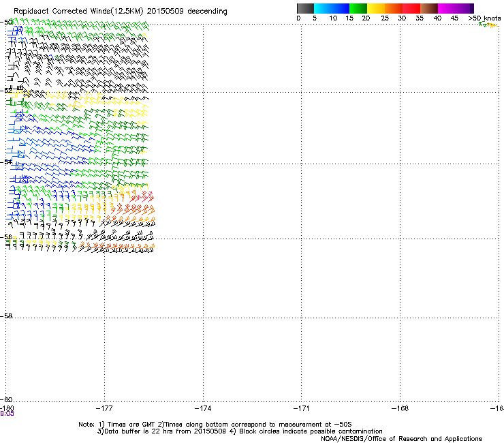Click the note about black circles contamination
The height and width of the screenshot is (443, 504).
tap(311, 431)
